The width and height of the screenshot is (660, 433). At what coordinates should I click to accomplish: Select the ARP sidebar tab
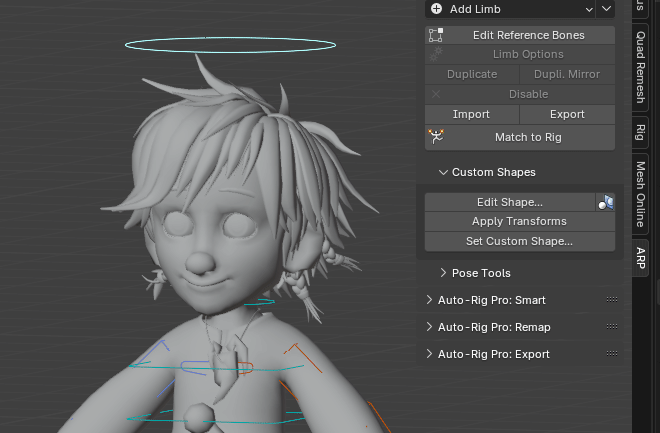(x=641, y=256)
